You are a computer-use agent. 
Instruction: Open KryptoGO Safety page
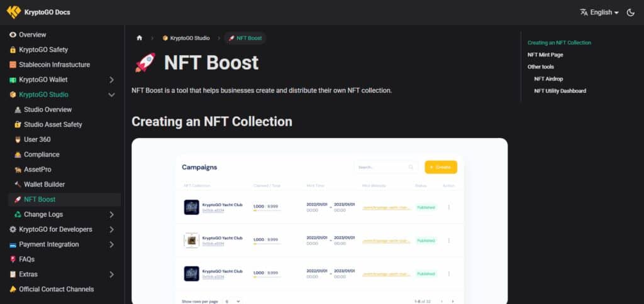pyautogui.click(x=43, y=50)
